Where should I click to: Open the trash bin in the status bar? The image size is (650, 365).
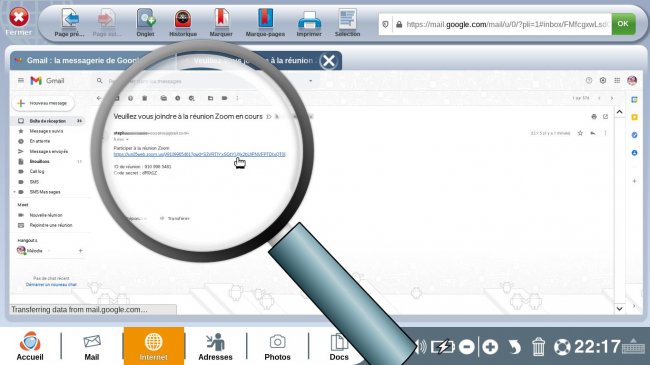(x=538, y=347)
